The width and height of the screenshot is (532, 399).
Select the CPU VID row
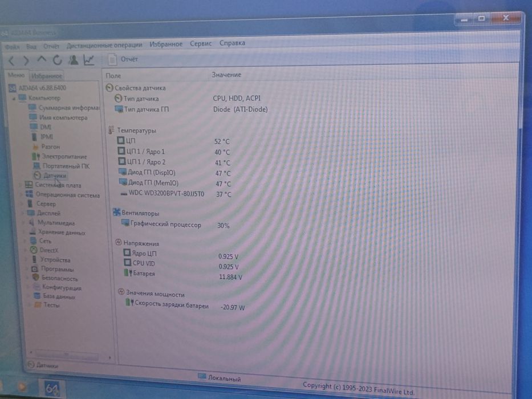139,263
